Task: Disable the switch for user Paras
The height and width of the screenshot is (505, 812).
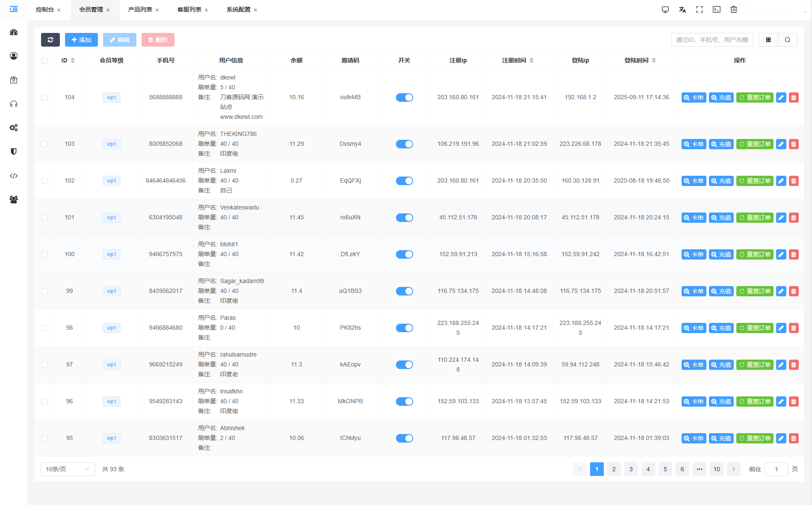Action: click(404, 328)
